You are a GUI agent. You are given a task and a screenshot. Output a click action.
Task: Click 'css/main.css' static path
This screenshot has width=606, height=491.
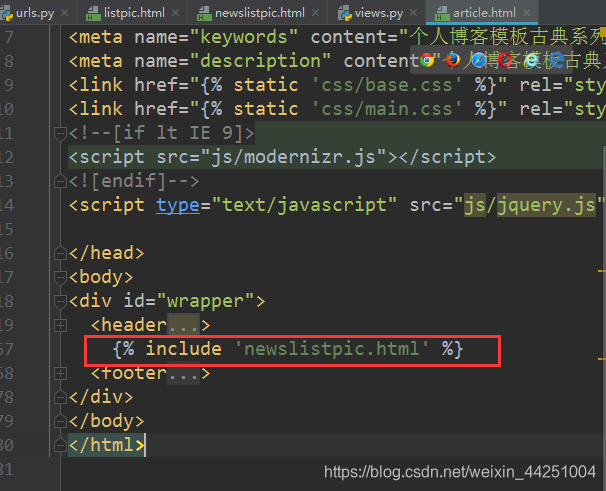coord(386,109)
